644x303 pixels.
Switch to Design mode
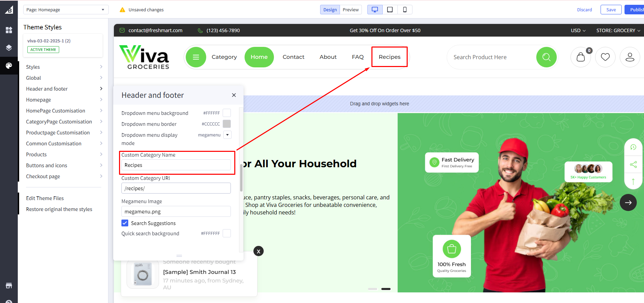[330, 10]
